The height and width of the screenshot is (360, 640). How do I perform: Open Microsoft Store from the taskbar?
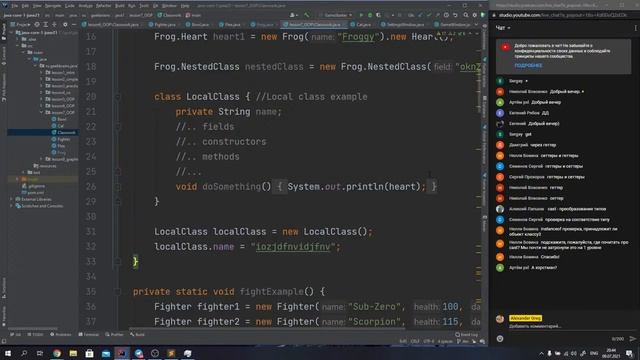click(x=89, y=353)
